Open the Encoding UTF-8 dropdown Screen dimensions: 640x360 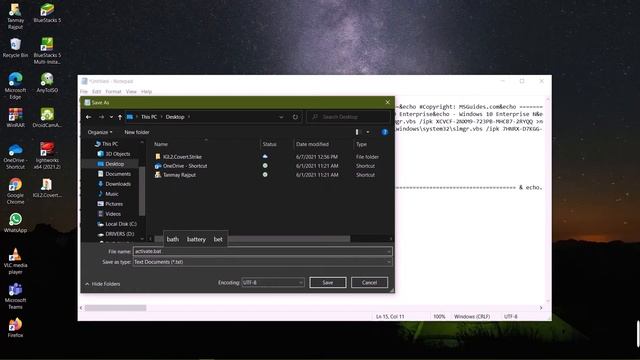coord(301,282)
